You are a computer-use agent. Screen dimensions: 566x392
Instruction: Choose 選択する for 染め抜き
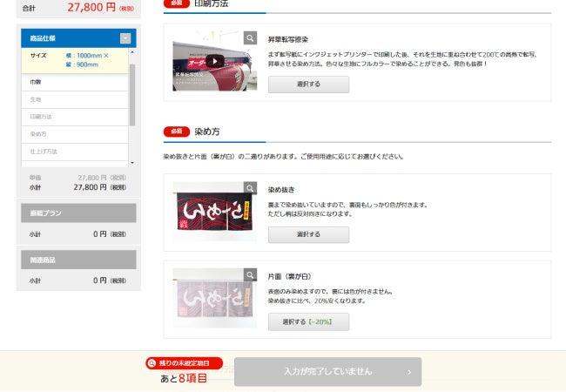coord(308,234)
